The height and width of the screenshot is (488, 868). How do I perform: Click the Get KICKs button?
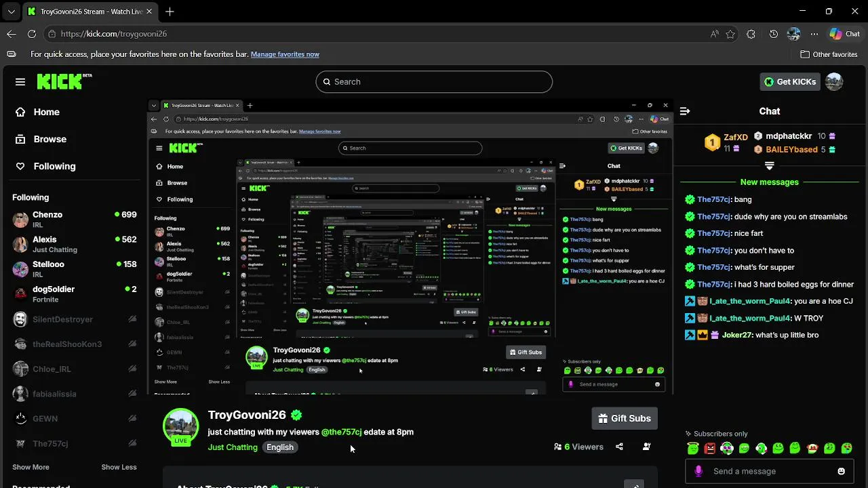(x=790, y=82)
